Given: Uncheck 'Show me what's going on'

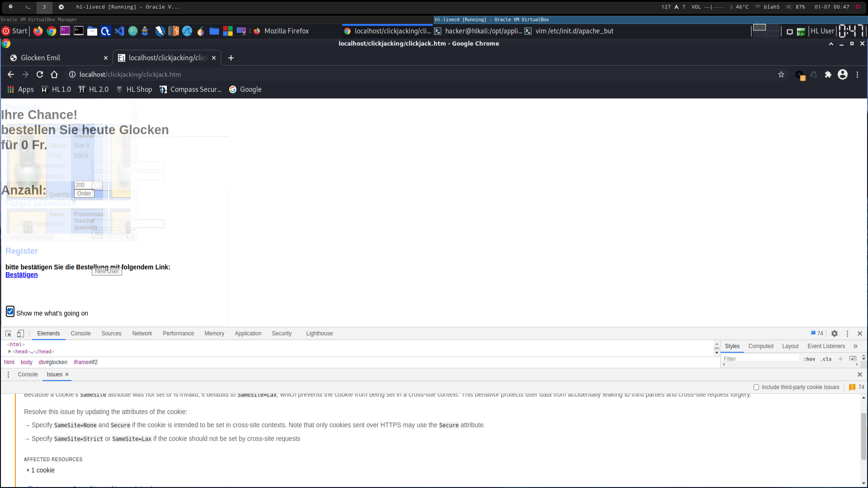Looking at the screenshot, I should click(10, 312).
